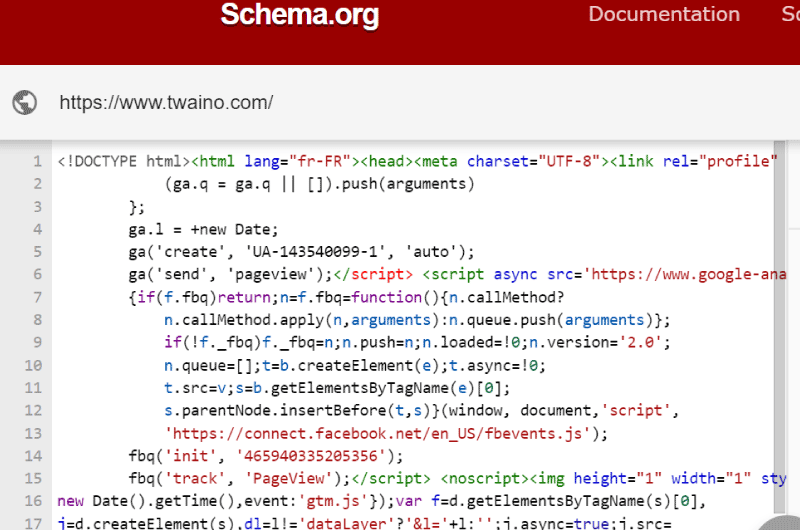Click line number 16 in gutter
The width and height of the screenshot is (800, 530).
(x=34, y=501)
